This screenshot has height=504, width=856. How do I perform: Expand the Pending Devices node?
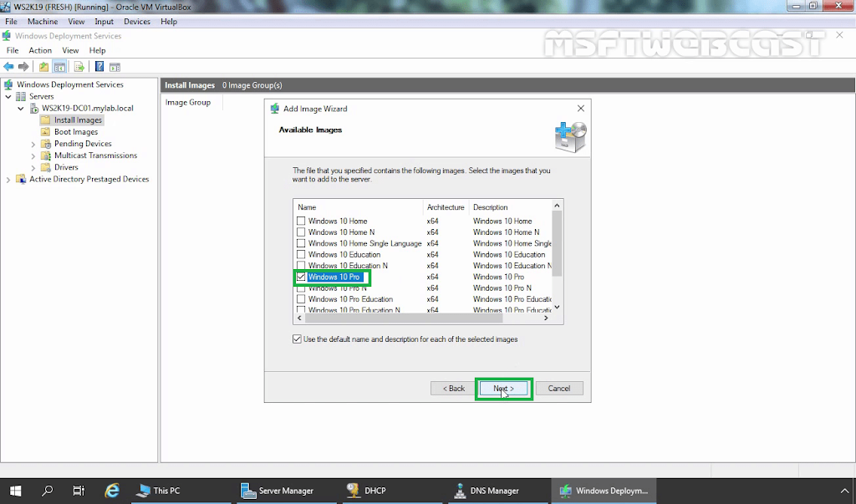33,144
